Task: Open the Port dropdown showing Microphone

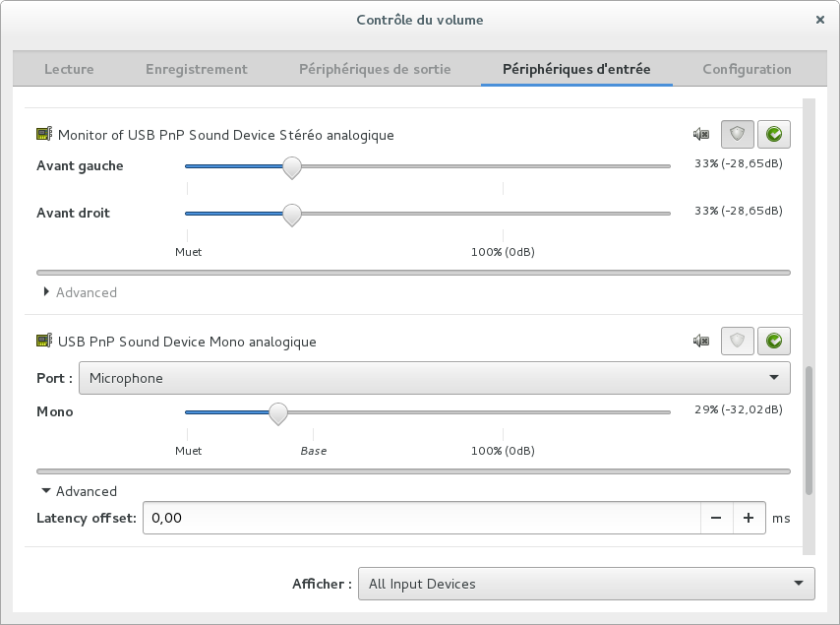Action: tap(434, 378)
